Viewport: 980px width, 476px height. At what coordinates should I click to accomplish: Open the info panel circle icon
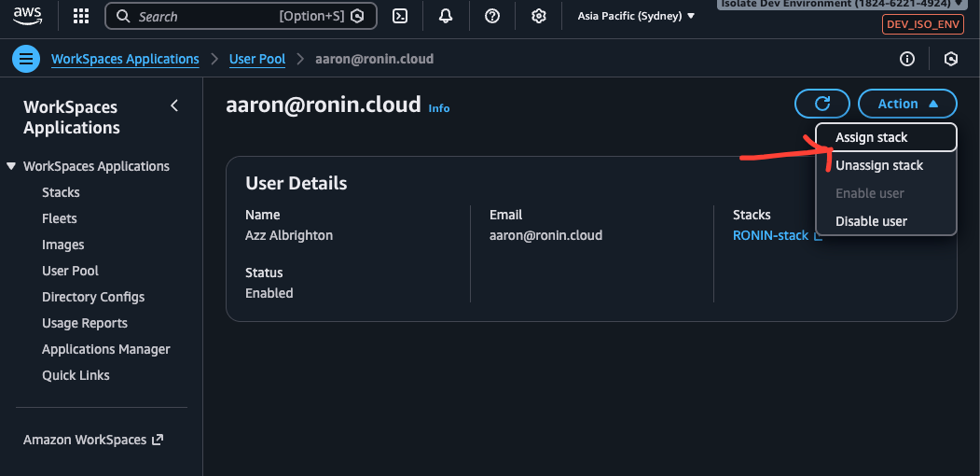907,60
